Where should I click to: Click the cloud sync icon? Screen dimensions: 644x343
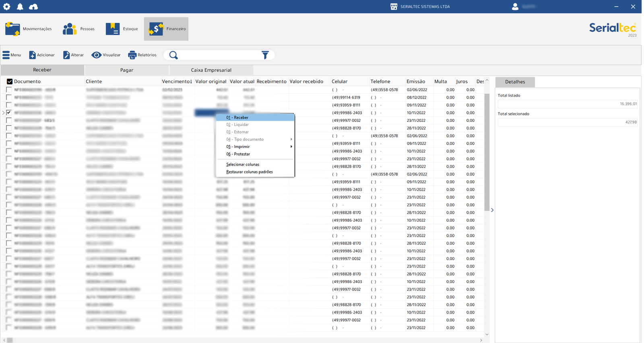click(33, 6)
